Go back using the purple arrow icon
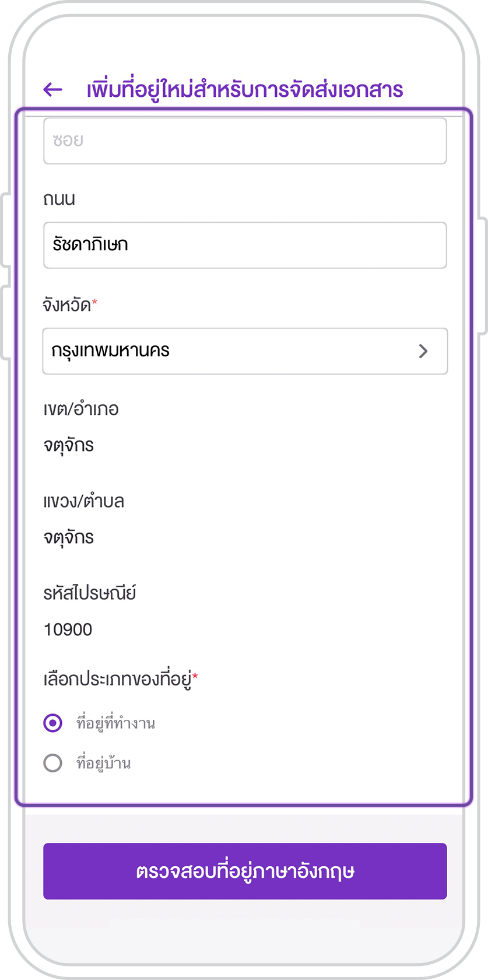 [x=52, y=89]
